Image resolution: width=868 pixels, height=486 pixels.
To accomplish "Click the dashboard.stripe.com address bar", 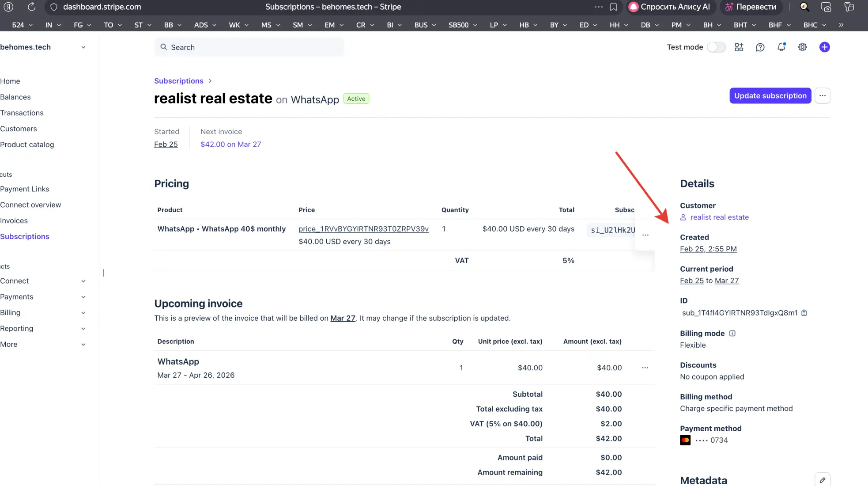I will (102, 7).
